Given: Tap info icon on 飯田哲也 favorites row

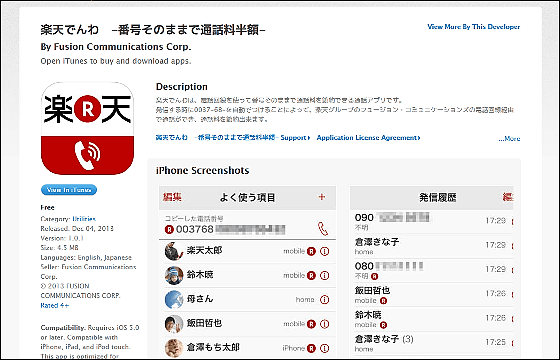Looking at the screenshot, I should click(x=324, y=324).
